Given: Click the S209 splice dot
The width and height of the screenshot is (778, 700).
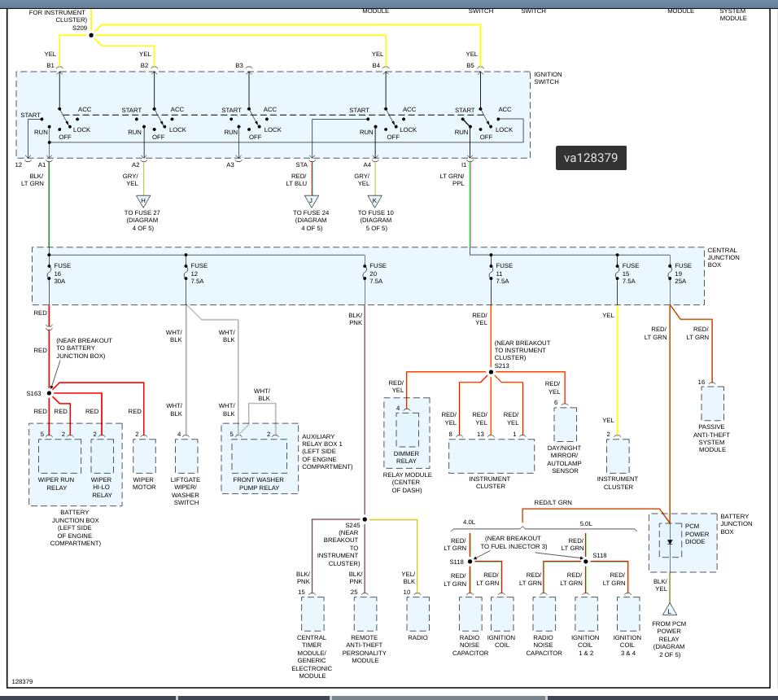Looking at the screenshot, I should pyautogui.click(x=91, y=35).
